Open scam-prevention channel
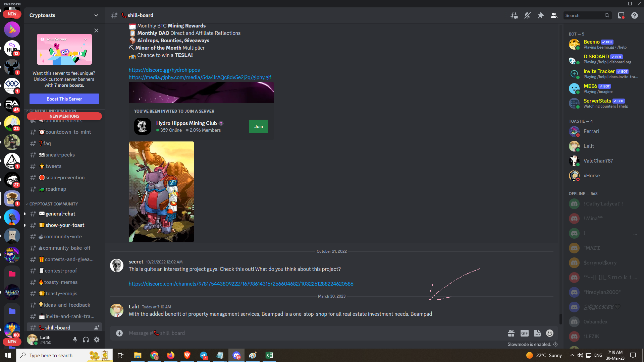The image size is (644, 362). 64,178
